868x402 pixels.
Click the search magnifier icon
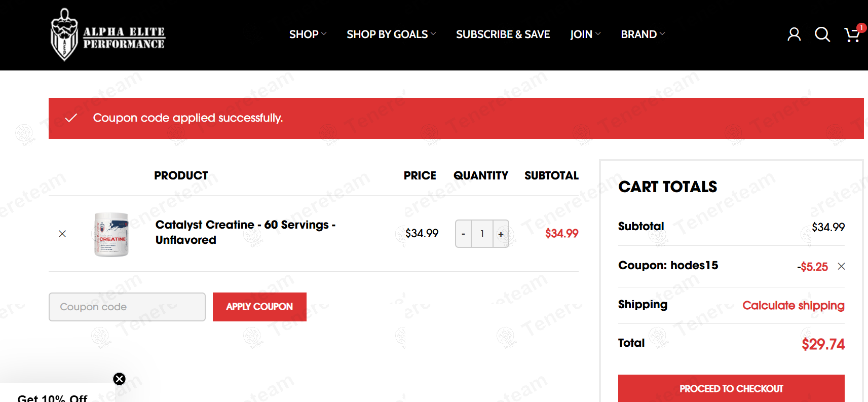(822, 34)
